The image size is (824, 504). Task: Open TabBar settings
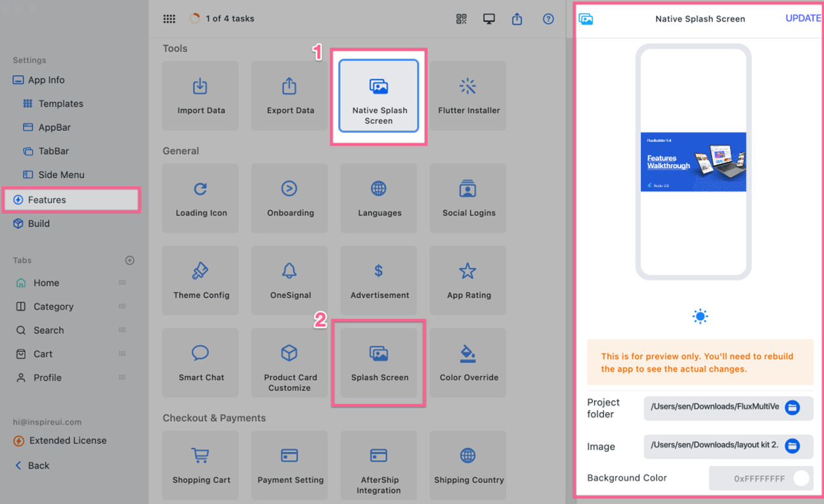point(46,151)
